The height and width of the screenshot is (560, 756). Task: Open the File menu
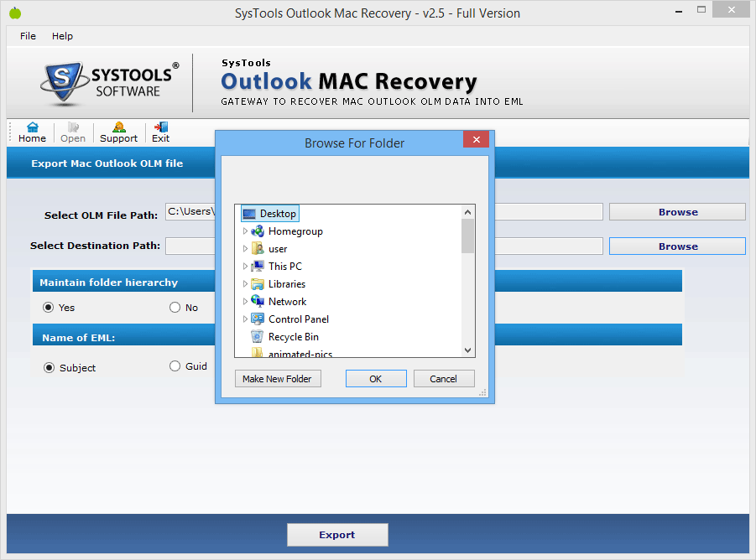[x=28, y=36]
